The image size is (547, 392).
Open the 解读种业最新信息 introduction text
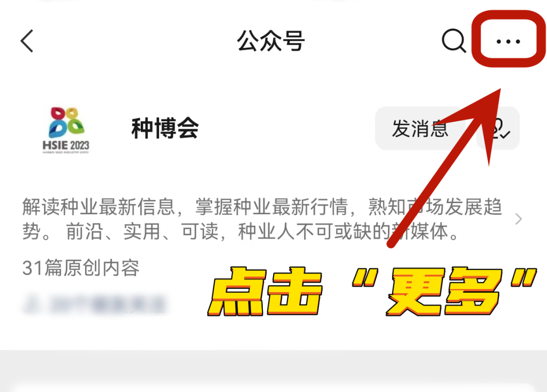tap(262, 219)
